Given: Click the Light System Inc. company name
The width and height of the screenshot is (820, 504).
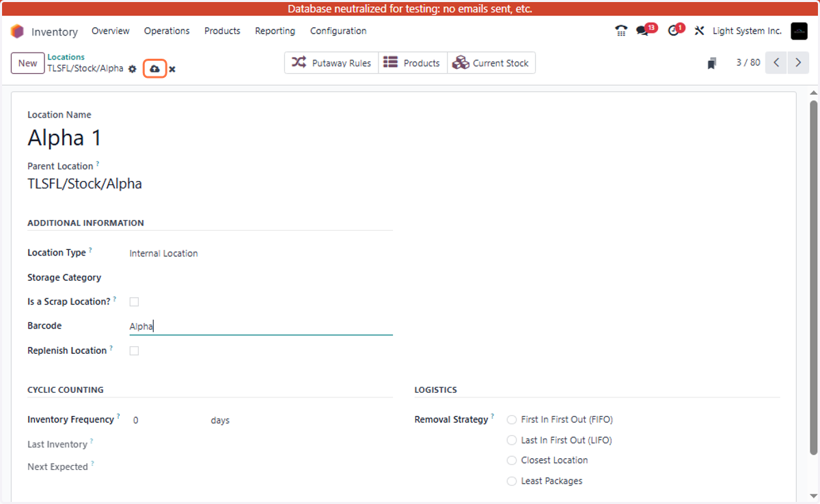Looking at the screenshot, I should tap(747, 31).
